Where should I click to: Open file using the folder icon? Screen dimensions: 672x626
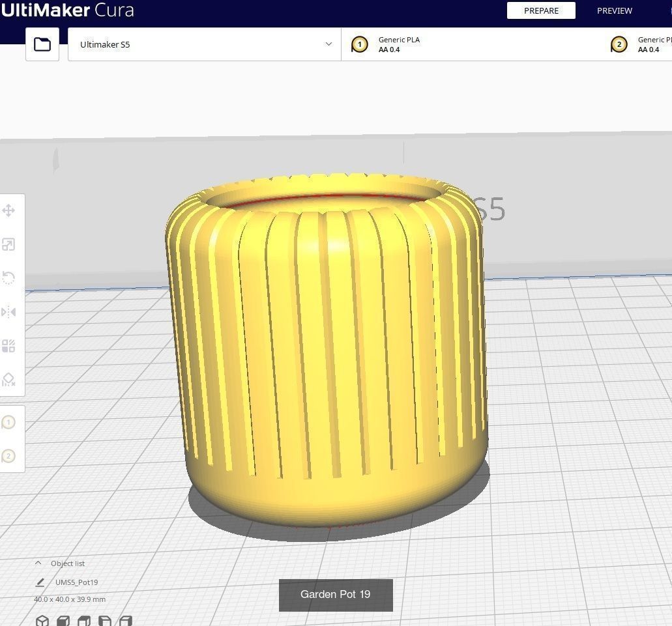click(42, 44)
